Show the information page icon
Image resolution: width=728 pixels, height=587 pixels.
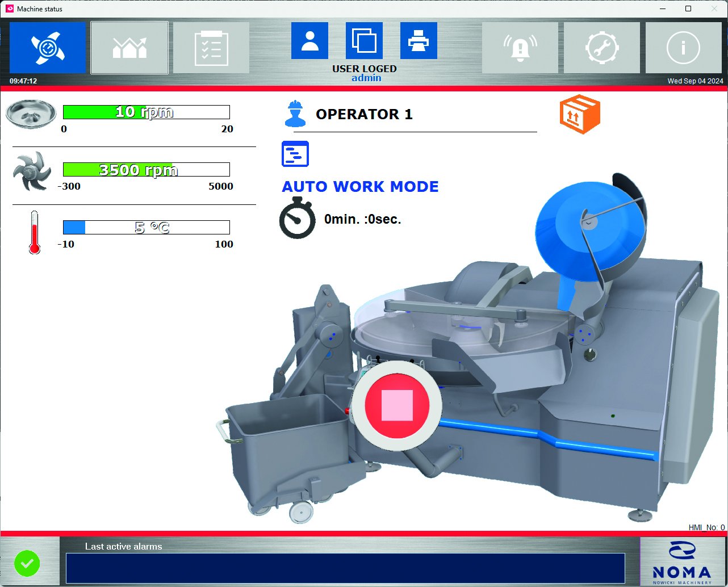point(683,48)
